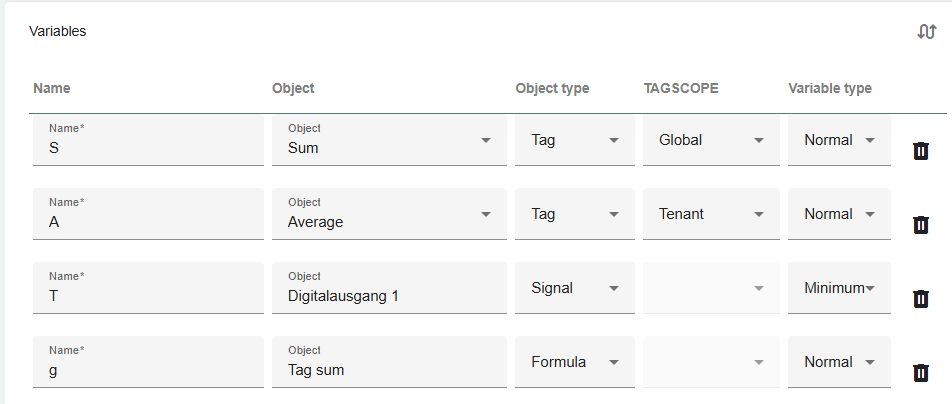
Task: Open TAGSCOPE dropdown showing Tenant
Action: click(x=711, y=215)
